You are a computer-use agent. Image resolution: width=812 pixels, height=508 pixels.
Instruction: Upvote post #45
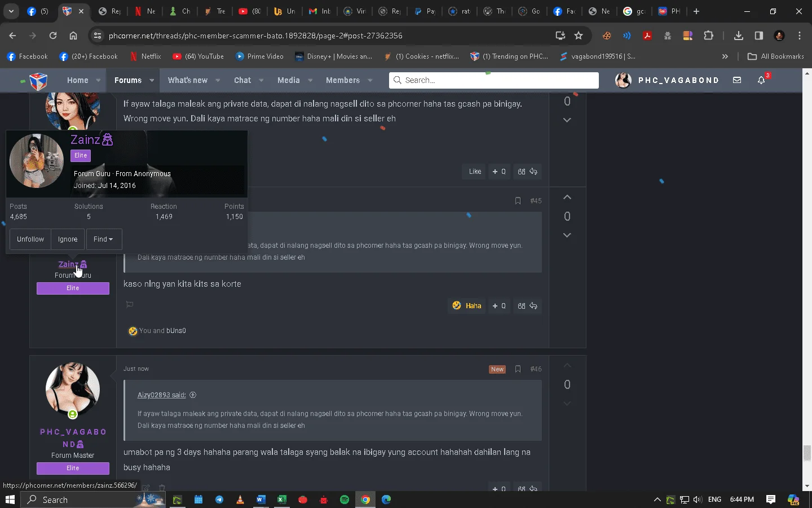pyautogui.click(x=567, y=198)
